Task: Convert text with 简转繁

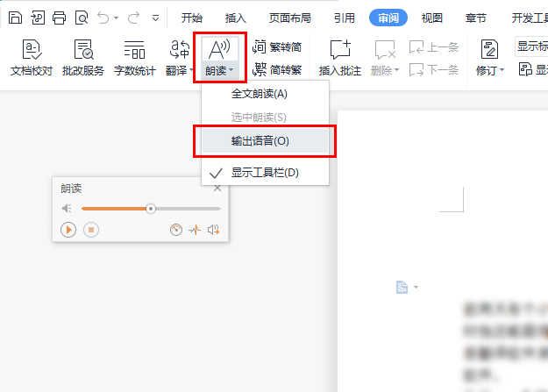Action: (x=277, y=69)
